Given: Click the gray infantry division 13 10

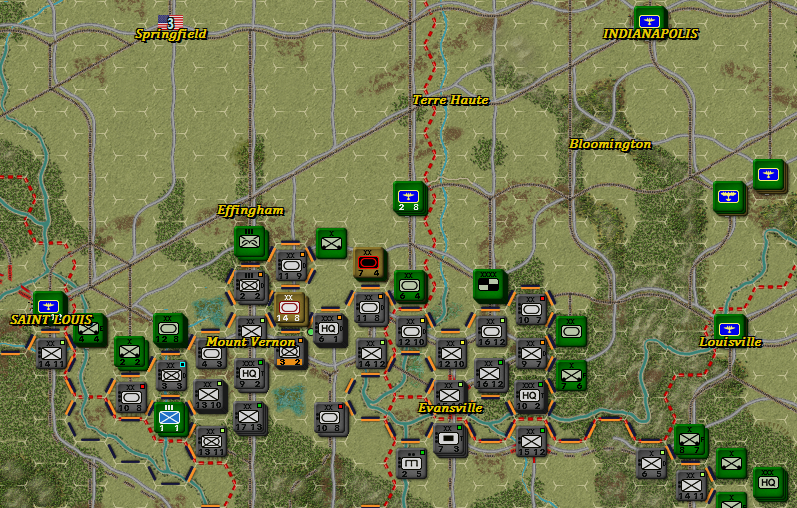Looking at the screenshot, I should [x=209, y=395].
